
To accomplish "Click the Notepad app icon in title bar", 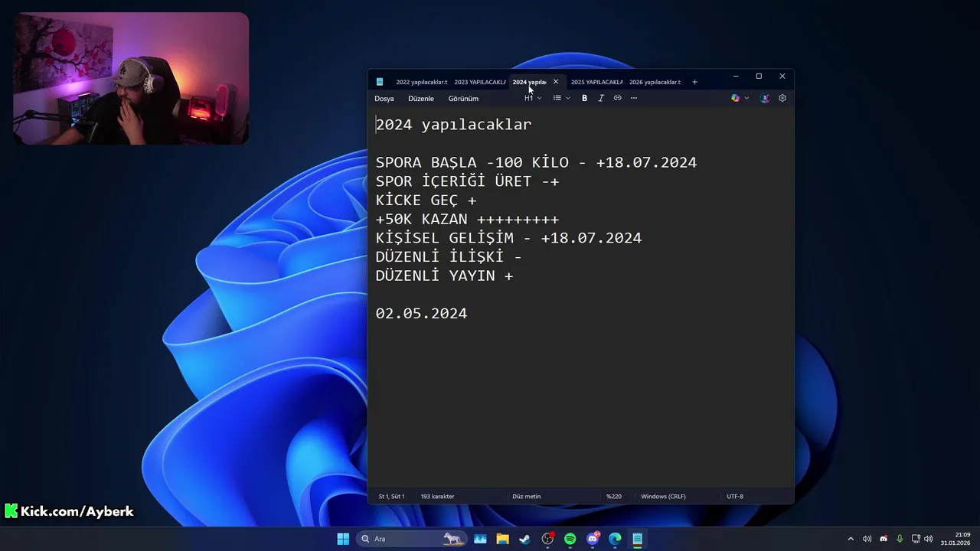I will (380, 82).
